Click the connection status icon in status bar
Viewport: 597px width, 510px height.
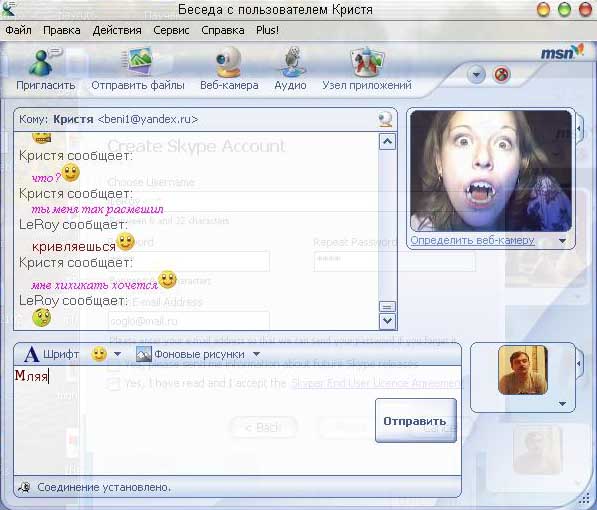coord(24,487)
